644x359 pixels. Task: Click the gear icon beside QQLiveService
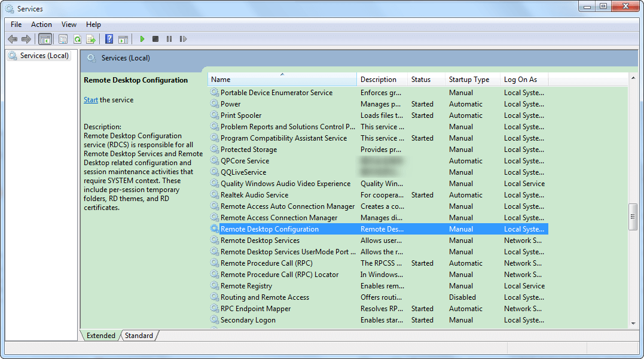(215, 172)
